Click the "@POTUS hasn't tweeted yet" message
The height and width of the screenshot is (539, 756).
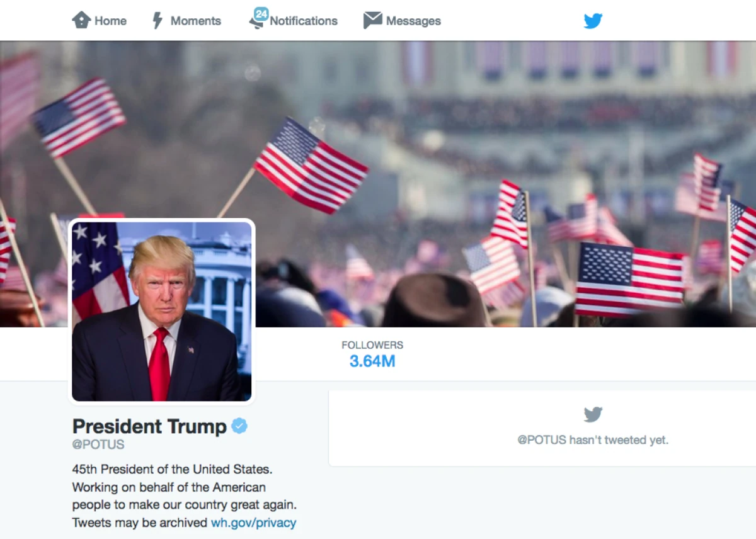pos(593,440)
